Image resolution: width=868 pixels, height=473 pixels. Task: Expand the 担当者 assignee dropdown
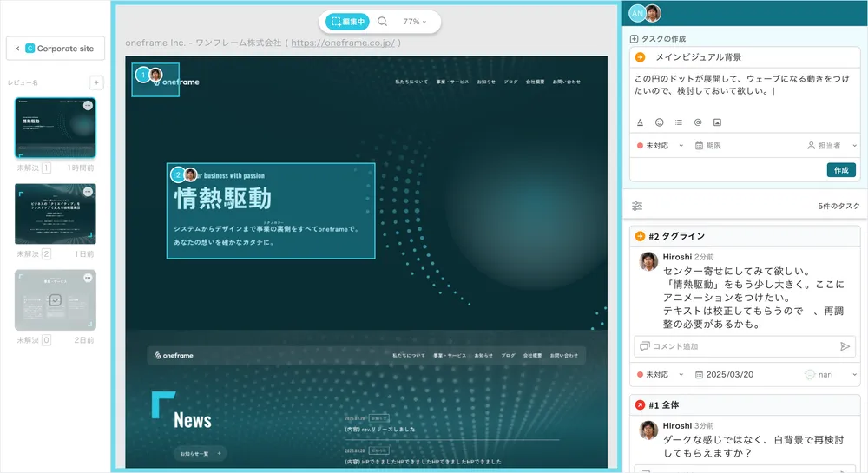click(x=832, y=146)
